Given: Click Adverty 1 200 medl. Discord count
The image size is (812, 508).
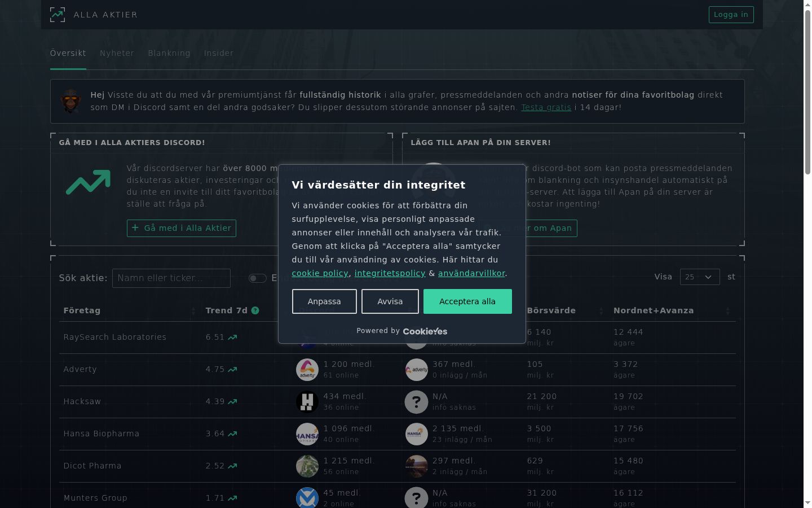Looking at the screenshot, I should pos(349,365).
